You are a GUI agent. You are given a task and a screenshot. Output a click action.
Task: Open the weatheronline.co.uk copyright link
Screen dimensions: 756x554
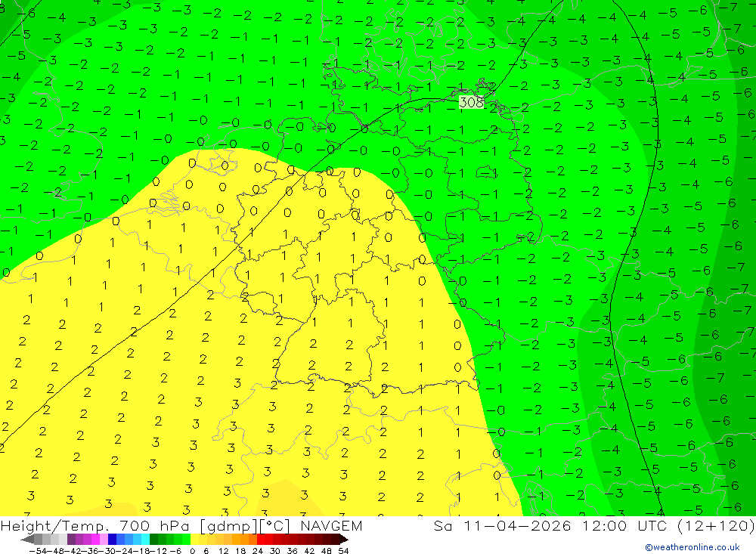[x=692, y=547]
